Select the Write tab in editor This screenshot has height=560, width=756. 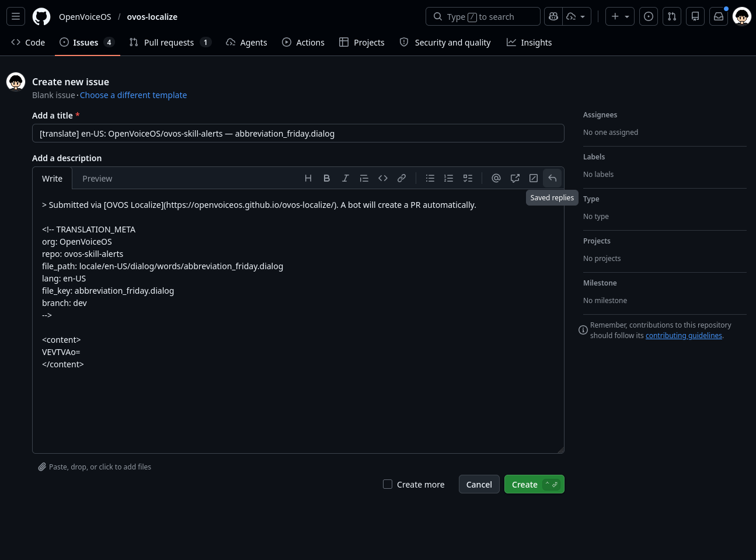click(52, 178)
